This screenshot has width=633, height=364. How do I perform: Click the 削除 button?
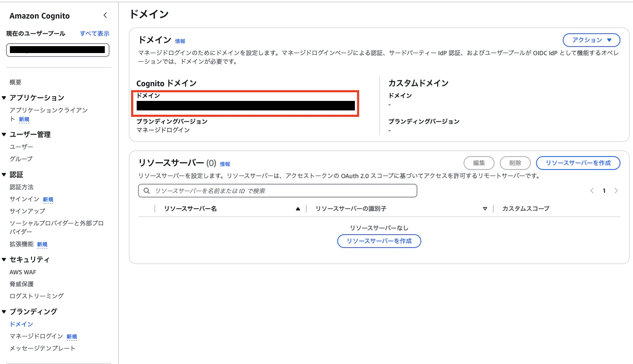pos(515,163)
